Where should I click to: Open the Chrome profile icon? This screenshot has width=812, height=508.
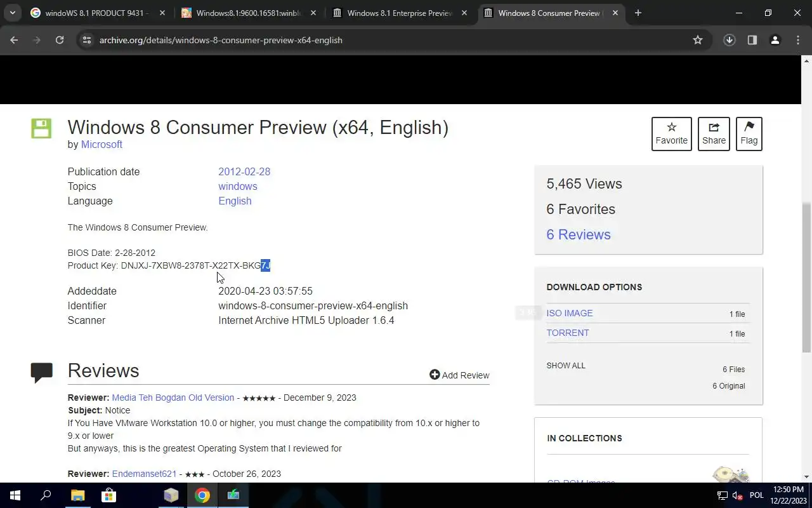[775, 40]
